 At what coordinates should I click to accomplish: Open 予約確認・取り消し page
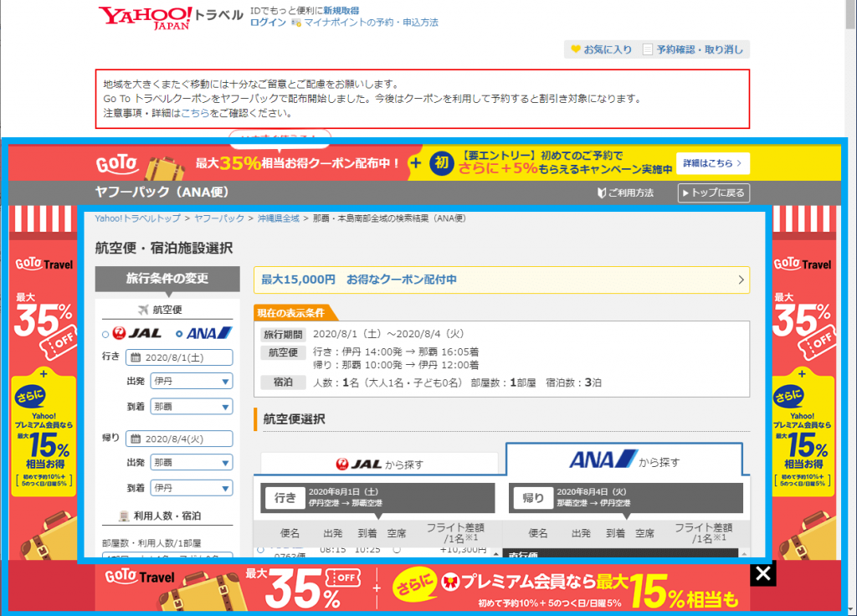coord(694,49)
